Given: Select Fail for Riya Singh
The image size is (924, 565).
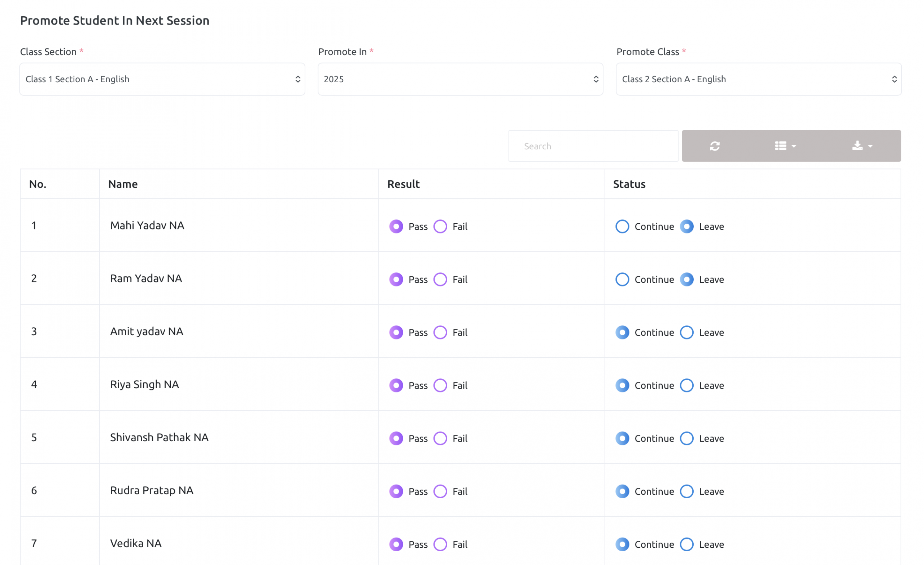Looking at the screenshot, I should (440, 385).
